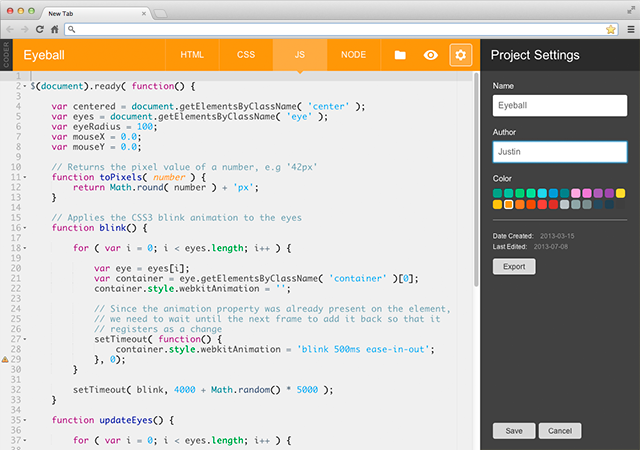Screen dimensions: 640x450
Task: Cancel the project settings changes
Action: click(x=559, y=430)
